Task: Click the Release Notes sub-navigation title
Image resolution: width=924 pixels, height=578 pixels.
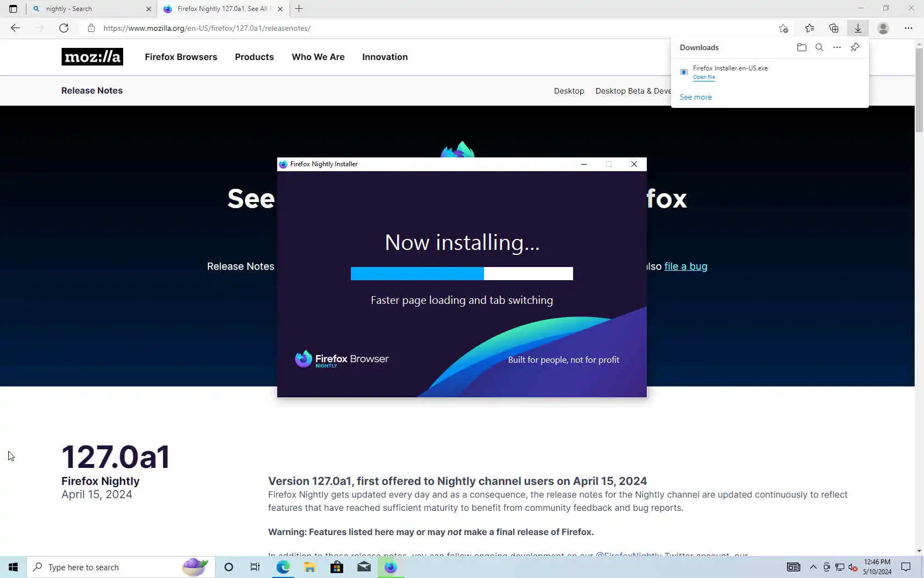Action: pos(92,90)
